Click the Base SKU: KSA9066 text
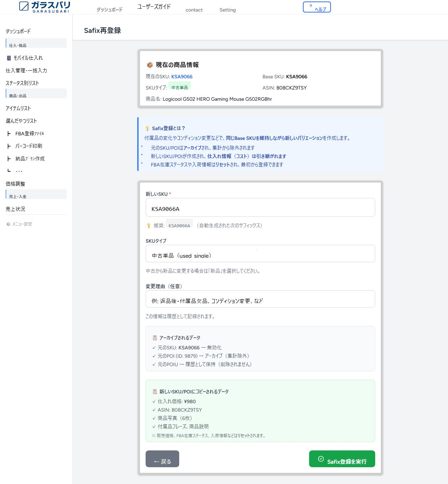 [285, 77]
